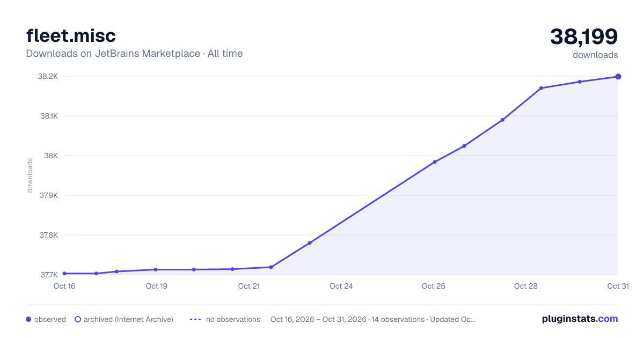
Task: Click the 37.9K y-axis label
Action: pyautogui.click(x=48, y=195)
